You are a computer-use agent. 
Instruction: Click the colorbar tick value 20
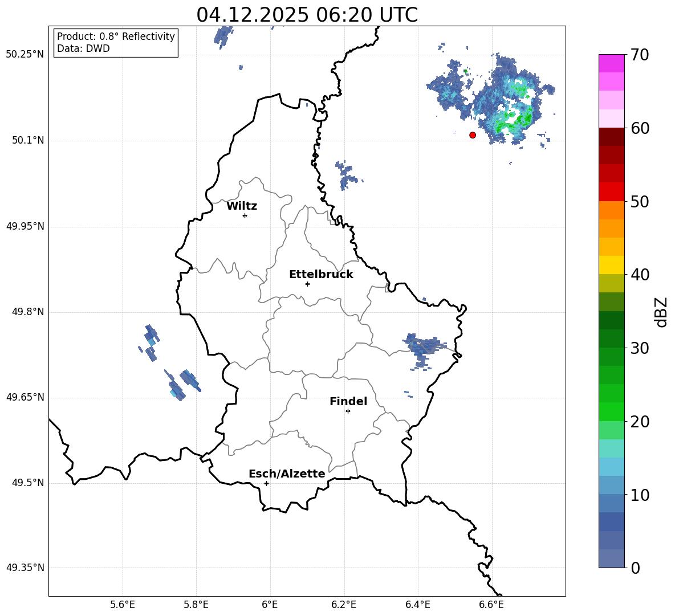point(640,421)
